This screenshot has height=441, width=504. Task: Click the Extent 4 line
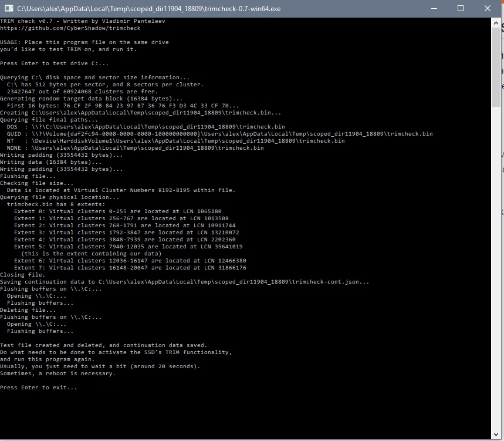pos(125,240)
